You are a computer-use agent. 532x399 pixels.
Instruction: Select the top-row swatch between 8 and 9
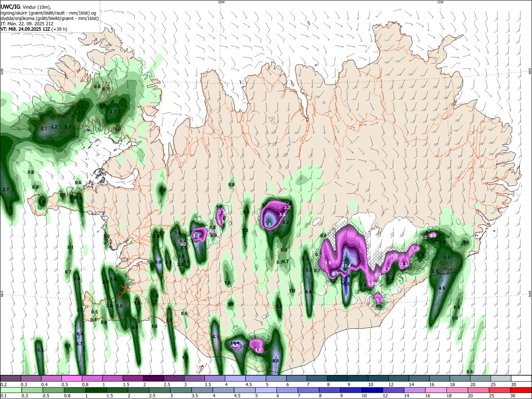[337, 378]
